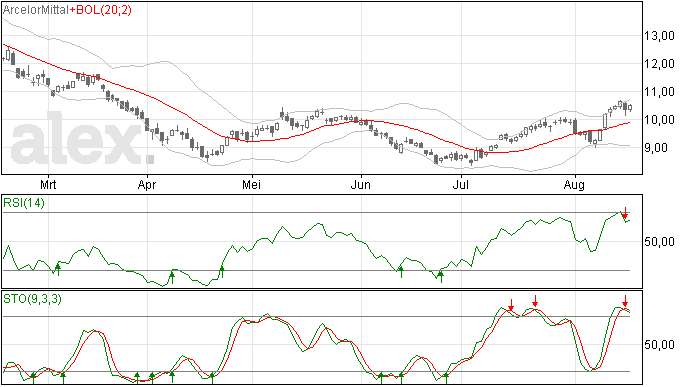Screen dimensions: 690x387
Task: Click the Jul month label
Action: (x=460, y=184)
